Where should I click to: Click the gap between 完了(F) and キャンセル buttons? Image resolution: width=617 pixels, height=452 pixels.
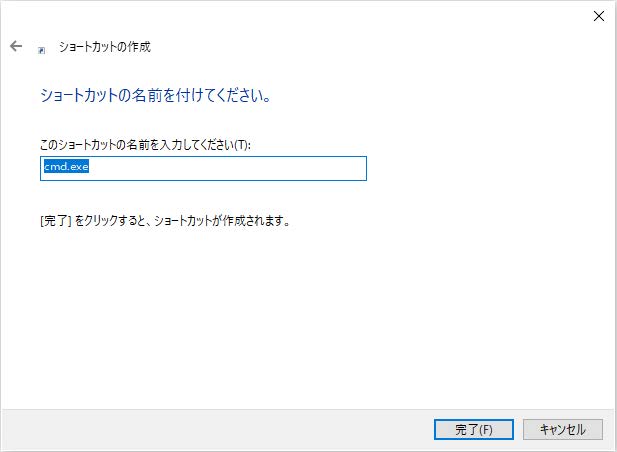pos(518,429)
